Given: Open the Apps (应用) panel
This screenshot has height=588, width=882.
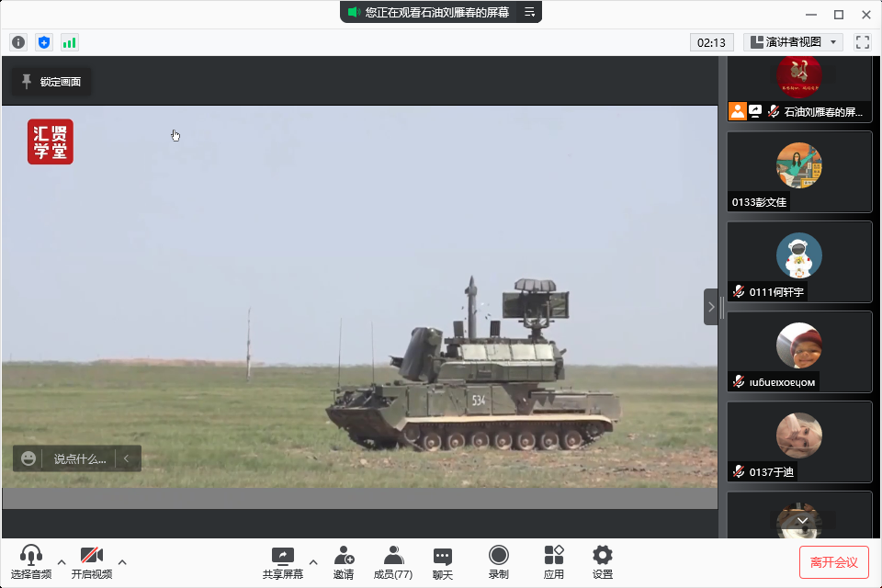Looking at the screenshot, I should pyautogui.click(x=553, y=562).
